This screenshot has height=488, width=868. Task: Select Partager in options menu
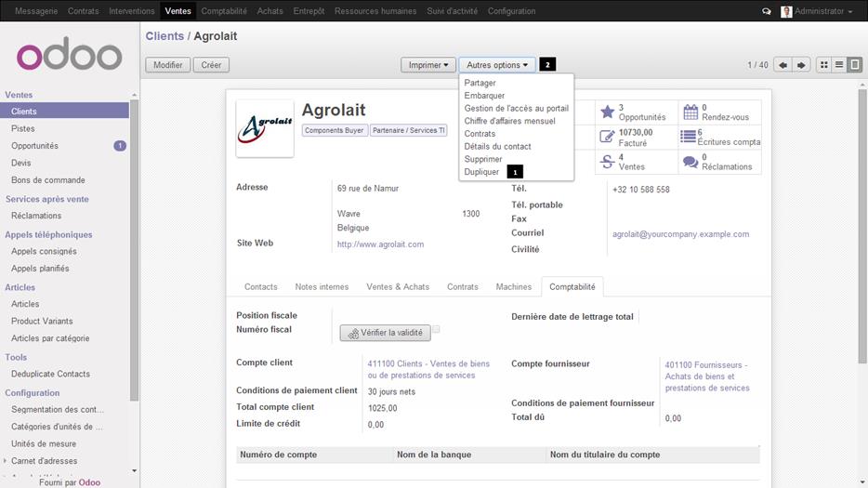(480, 83)
